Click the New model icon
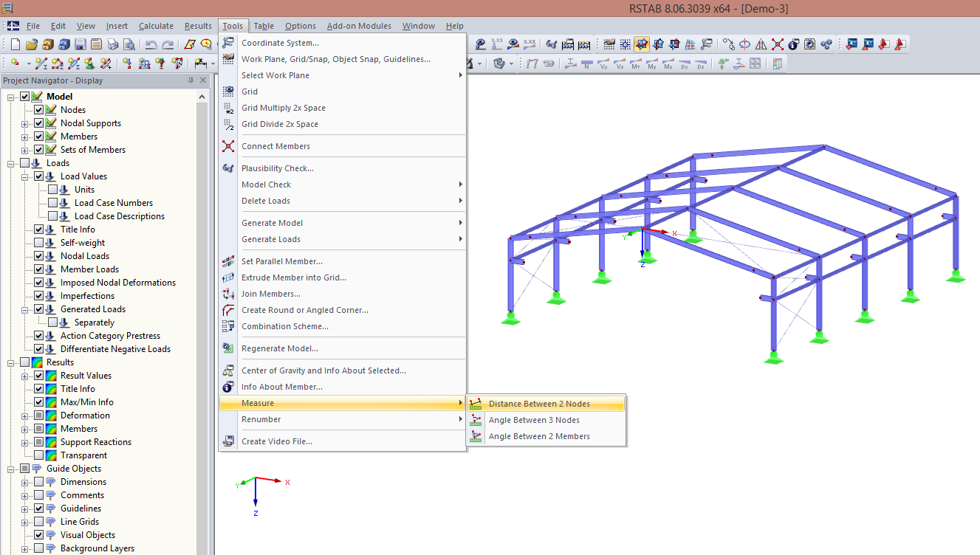Image resolution: width=980 pixels, height=555 pixels. (x=15, y=44)
